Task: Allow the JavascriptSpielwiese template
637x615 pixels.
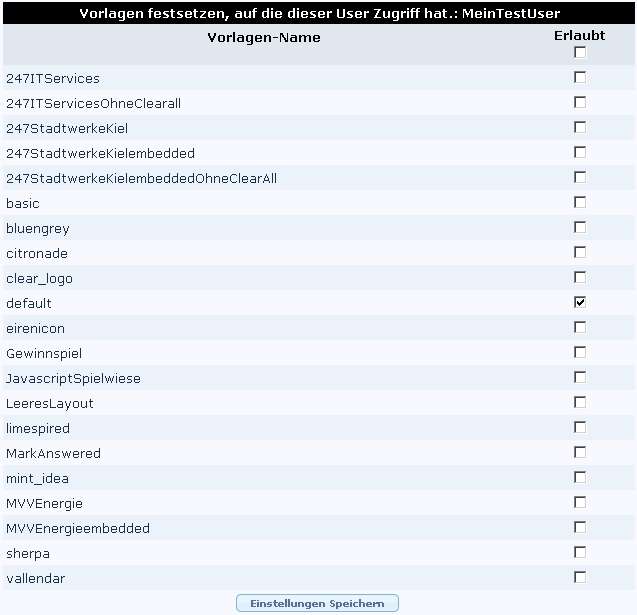Action: (x=580, y=377)
